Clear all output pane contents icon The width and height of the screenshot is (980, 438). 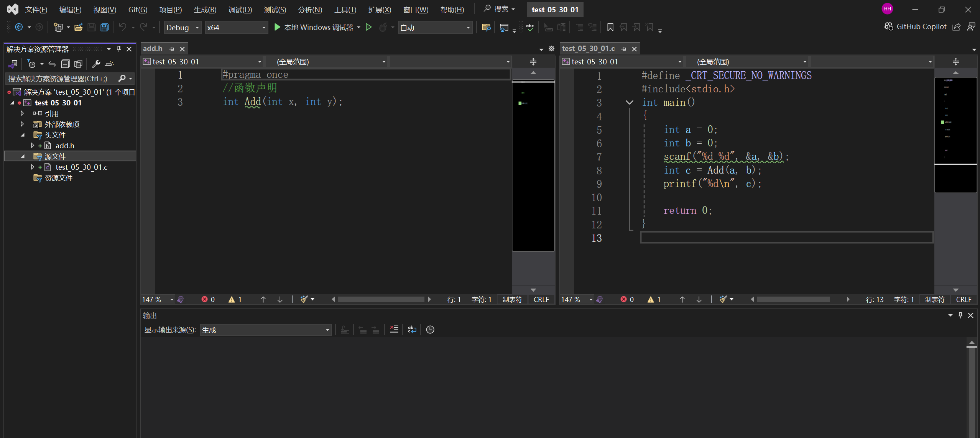tap(394, 330)
